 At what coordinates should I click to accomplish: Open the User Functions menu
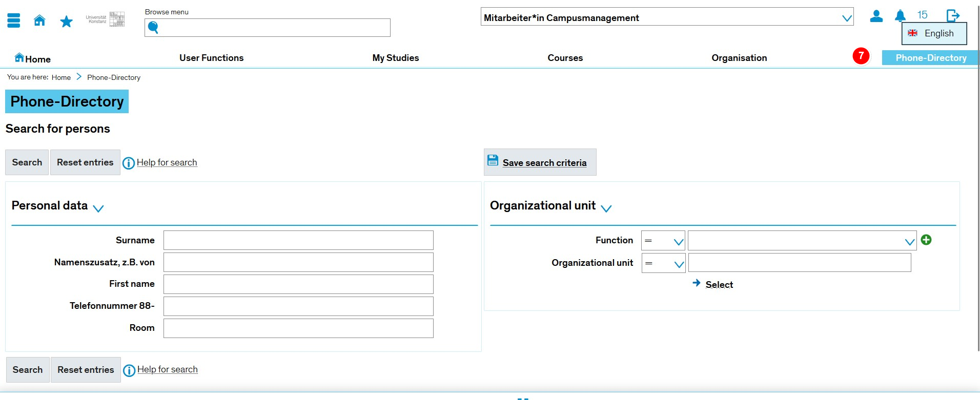pos(211,58)
